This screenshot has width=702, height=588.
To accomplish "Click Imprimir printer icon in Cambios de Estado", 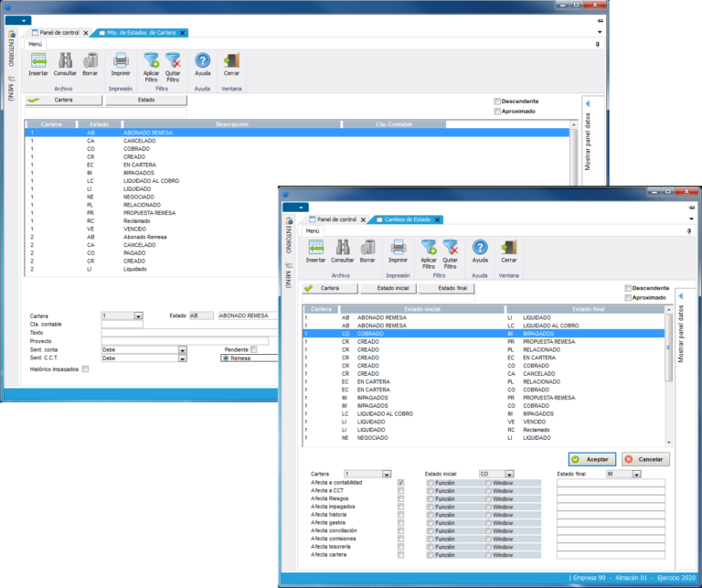I will pos(398,248).
